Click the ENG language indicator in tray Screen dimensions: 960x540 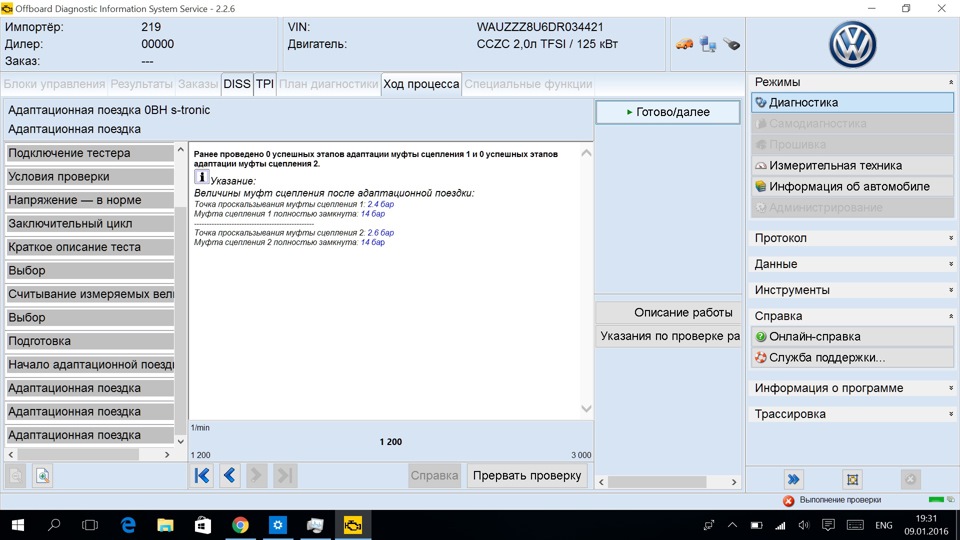(883, 525)
